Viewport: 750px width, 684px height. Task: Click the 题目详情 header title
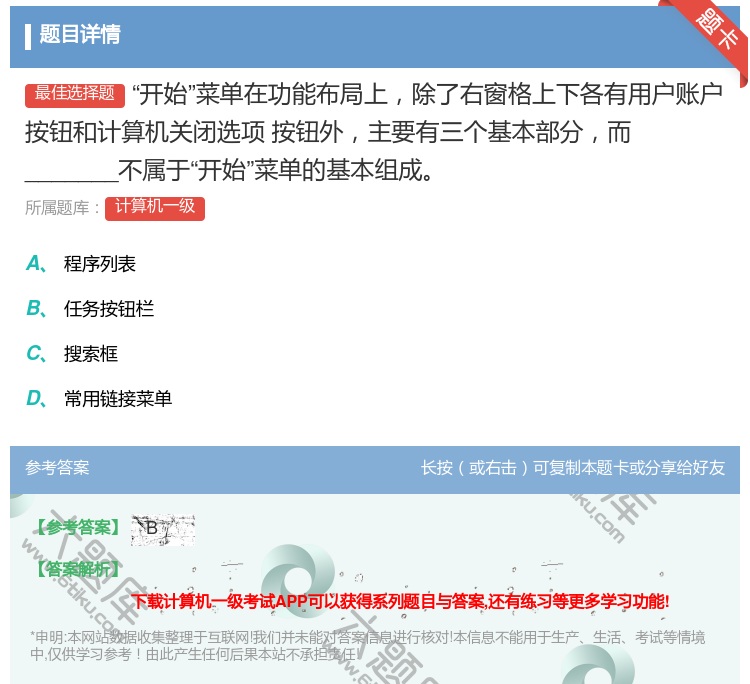click(80, 34)
